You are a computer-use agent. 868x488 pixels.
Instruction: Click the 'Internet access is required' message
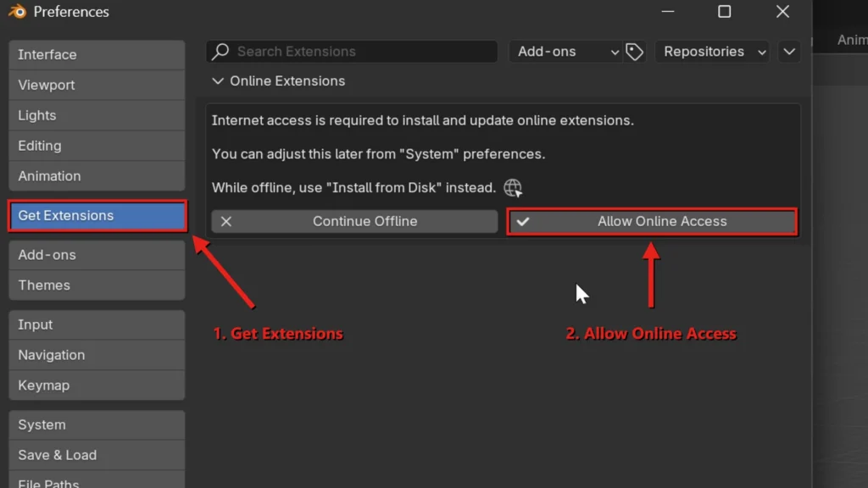point(423,120)
